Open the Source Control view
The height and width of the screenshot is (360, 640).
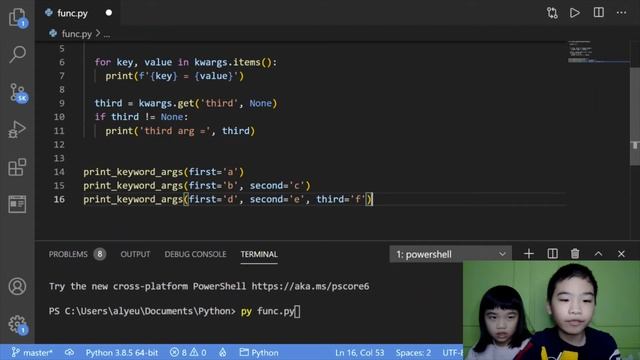click(x=17, y=92)
